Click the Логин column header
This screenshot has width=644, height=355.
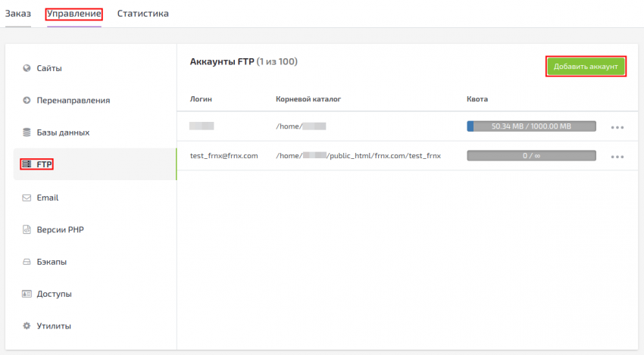tap(201, 99)
